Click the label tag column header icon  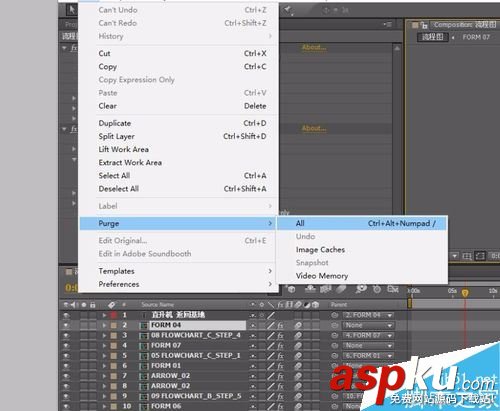tap(112, 305)
